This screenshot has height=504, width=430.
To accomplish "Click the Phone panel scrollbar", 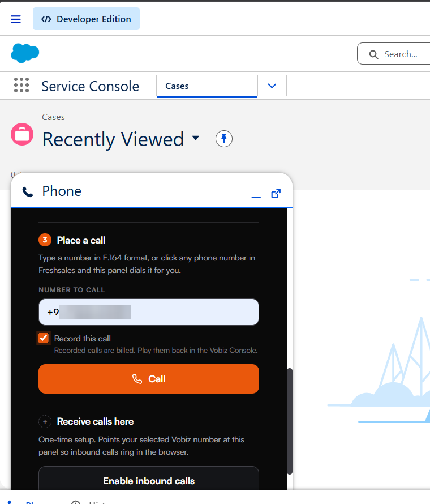I will 290,421.
